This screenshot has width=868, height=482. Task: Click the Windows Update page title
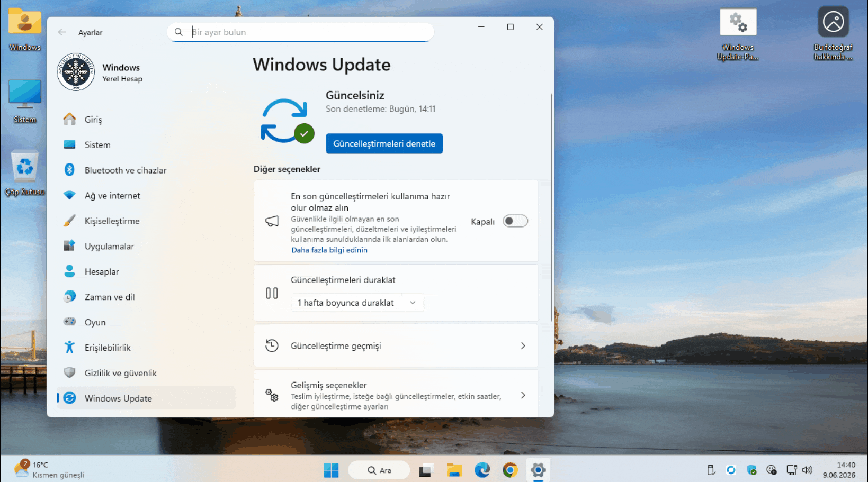(x=321, y=65)
